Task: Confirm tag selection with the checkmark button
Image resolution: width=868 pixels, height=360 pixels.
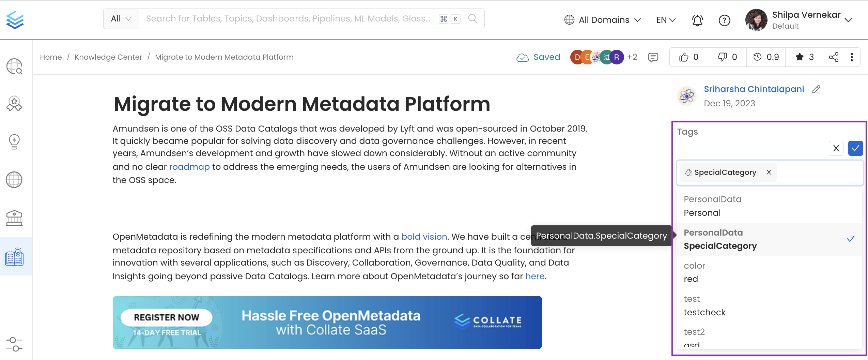Action: tap(855, 148)
